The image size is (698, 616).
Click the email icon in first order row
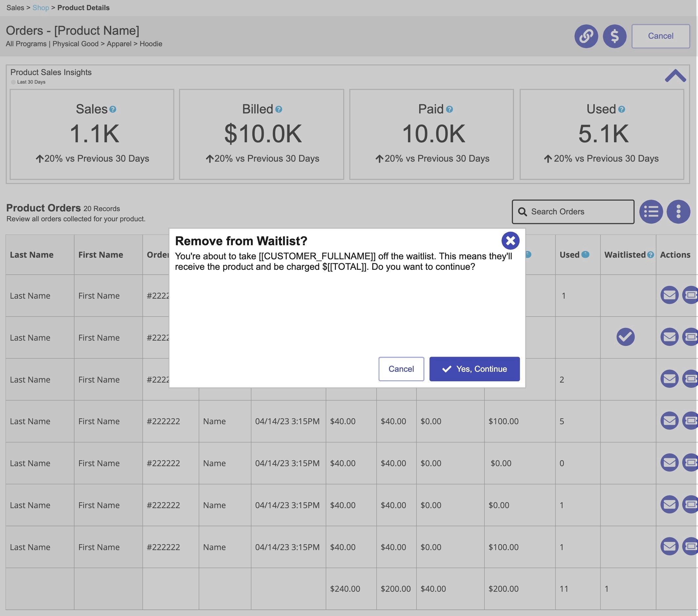669,295
